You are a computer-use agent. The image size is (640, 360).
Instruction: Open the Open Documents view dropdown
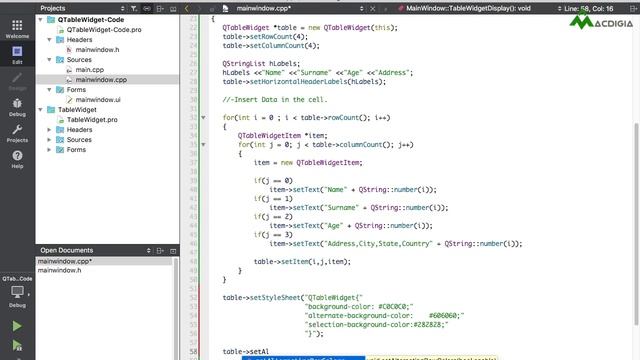click(149, 251)
